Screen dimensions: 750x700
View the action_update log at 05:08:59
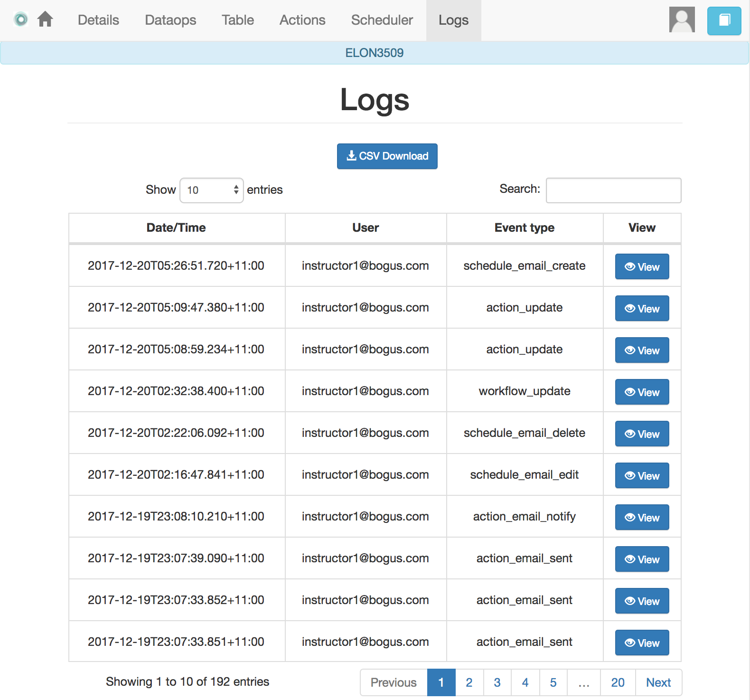point(642,350)
